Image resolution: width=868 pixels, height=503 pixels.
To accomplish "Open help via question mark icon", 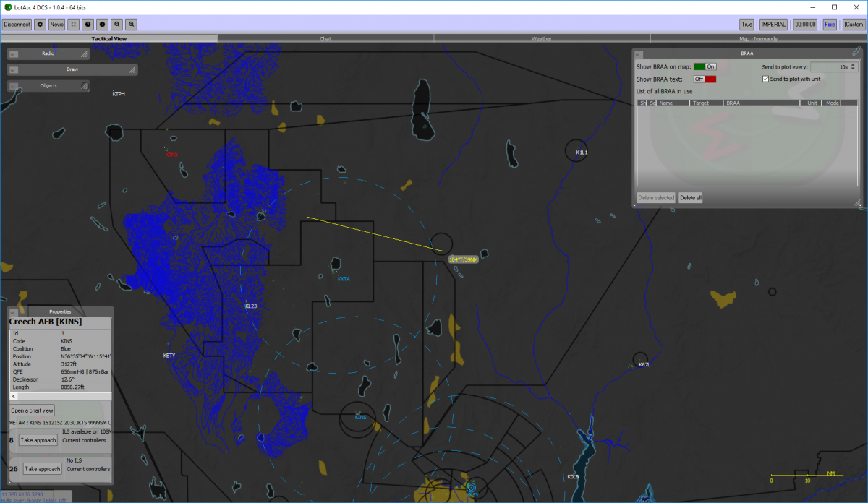I will [x=88, y=25].
